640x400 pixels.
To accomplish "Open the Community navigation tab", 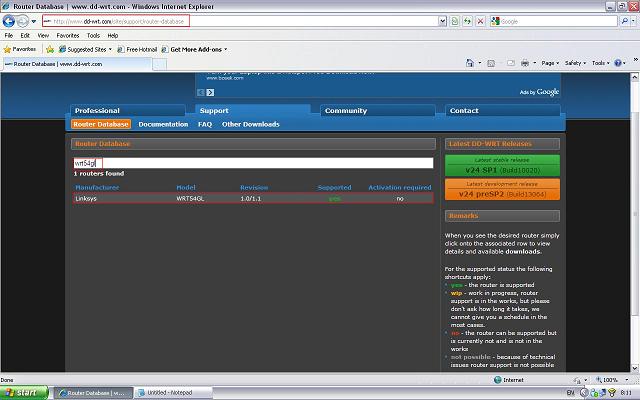I will coord(378,111).
